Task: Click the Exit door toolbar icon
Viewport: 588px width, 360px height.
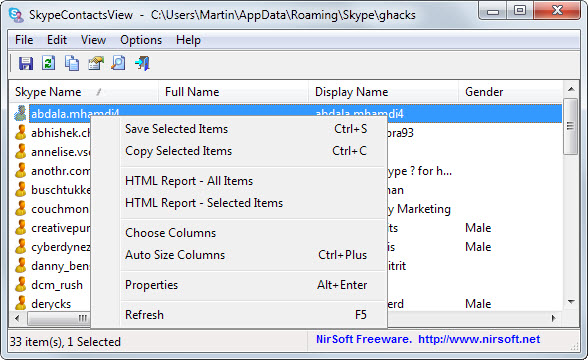Action: (x=142, y=63)
